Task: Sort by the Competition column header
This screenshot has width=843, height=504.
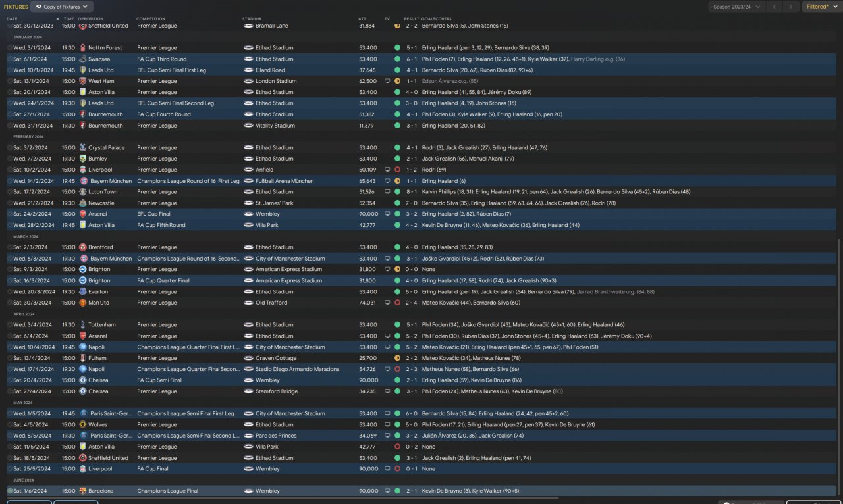Action: [151, 19]
